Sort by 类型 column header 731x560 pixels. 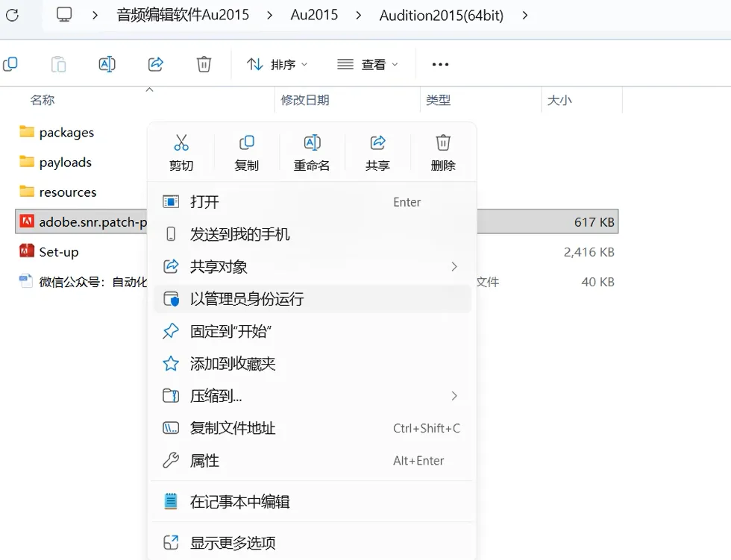pyautogui.click(x=439, y=100)
